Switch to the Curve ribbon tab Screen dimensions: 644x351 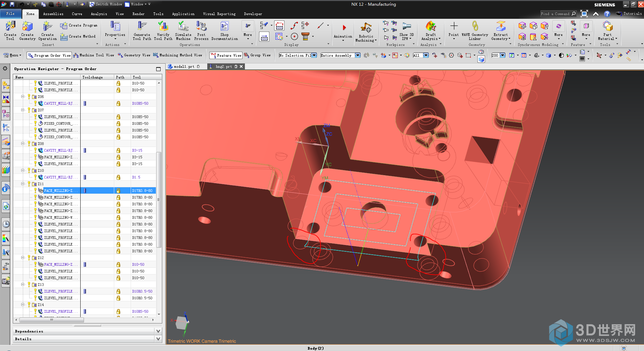click(x=77, y=14)
